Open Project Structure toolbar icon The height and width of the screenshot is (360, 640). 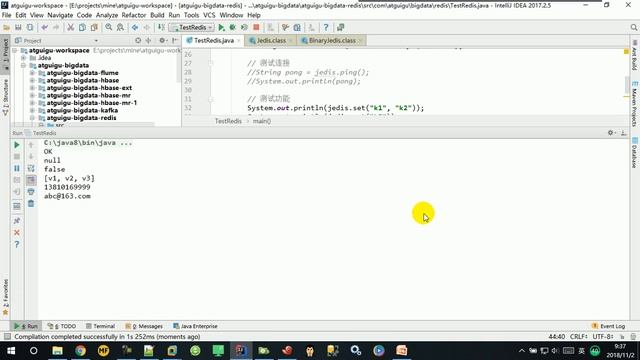297,27
